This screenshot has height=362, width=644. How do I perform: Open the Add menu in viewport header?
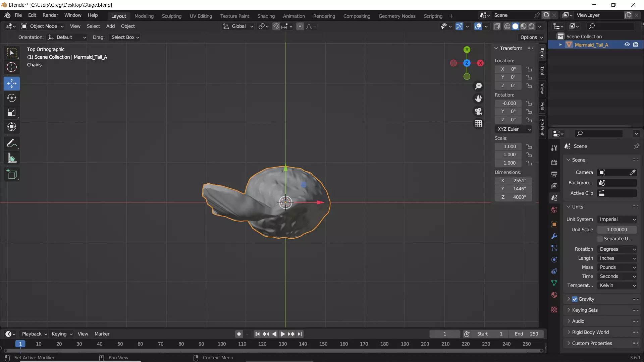tap(110, 26)
